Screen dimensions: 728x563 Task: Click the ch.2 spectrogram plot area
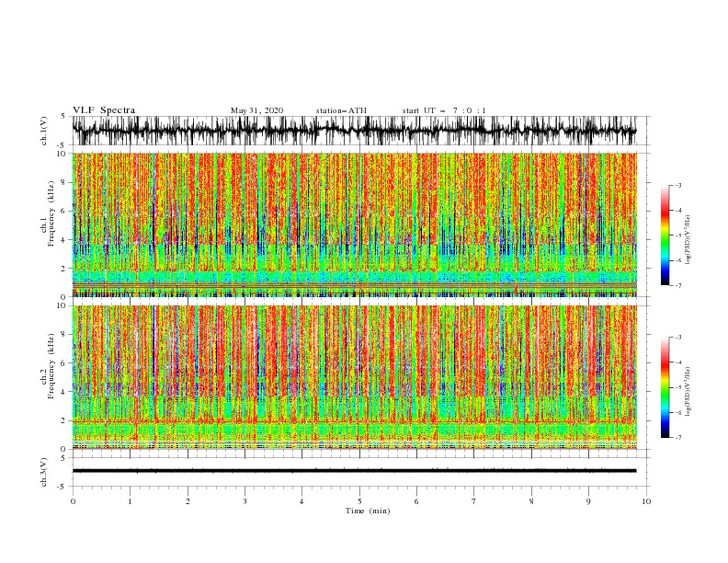point(355,377)
